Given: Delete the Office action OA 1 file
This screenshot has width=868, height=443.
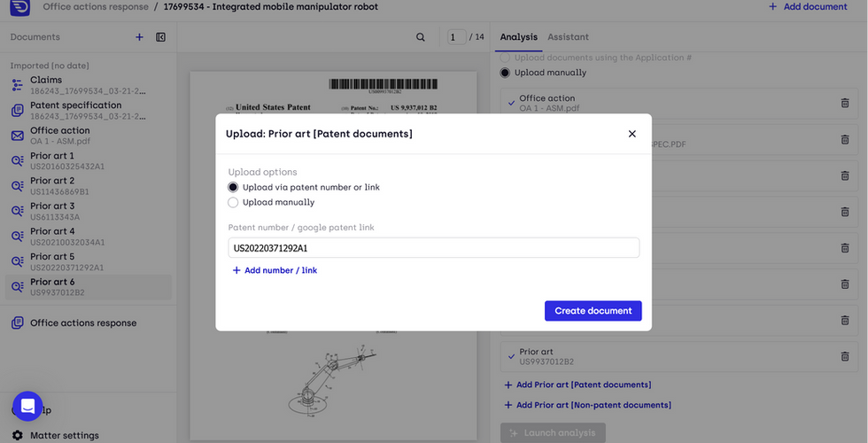Looking at the screenshot, I should click(x=844, y=103).
